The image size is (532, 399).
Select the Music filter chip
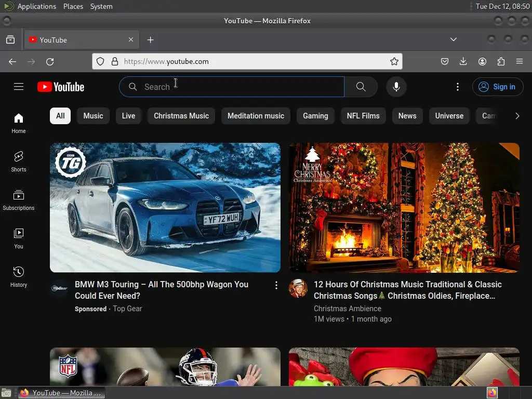[x=94, y=116]
